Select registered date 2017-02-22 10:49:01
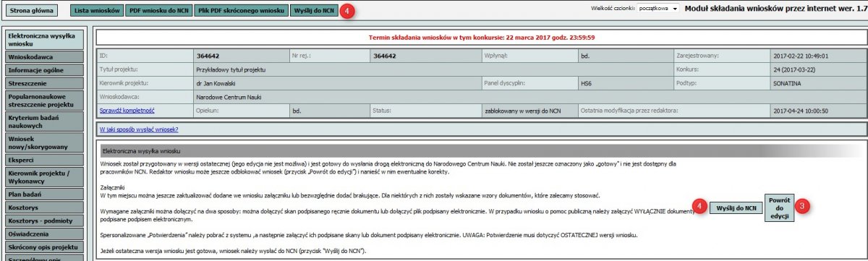This screenshot has width=868, height=261. 801,56
